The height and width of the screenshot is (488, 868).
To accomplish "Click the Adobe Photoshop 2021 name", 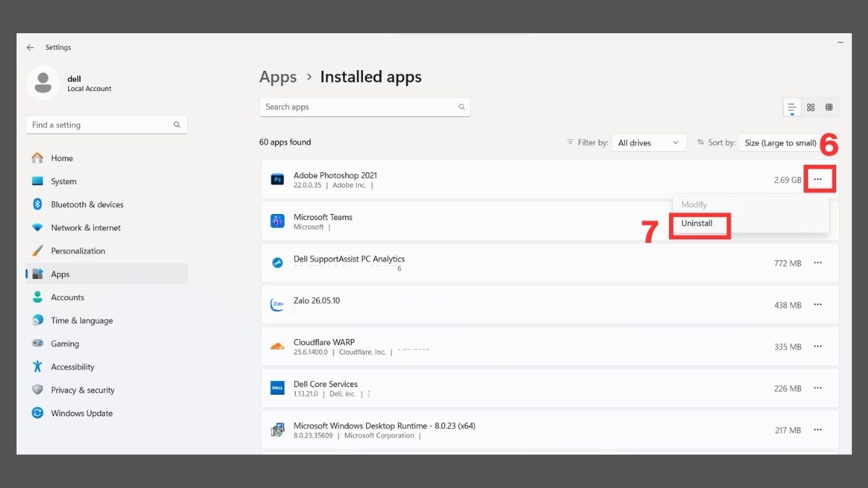I will (336, 176).
